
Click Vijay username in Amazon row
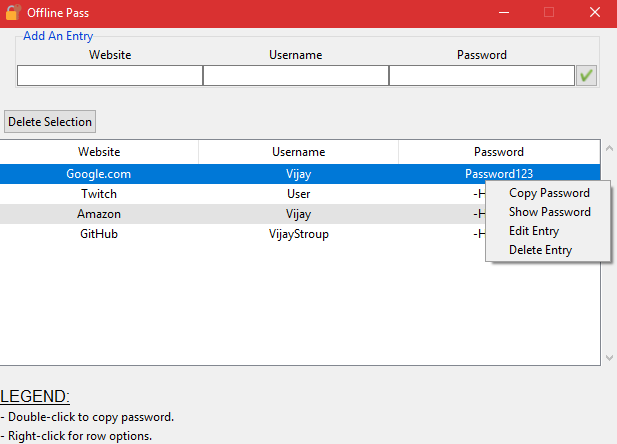(x=298, y=214)
